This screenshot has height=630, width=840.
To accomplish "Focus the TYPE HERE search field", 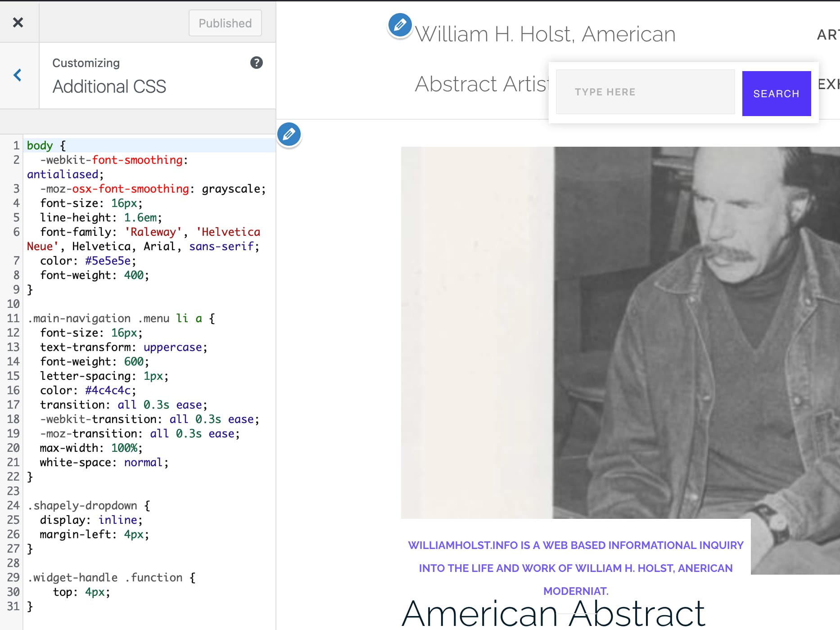I will (645, 92).
